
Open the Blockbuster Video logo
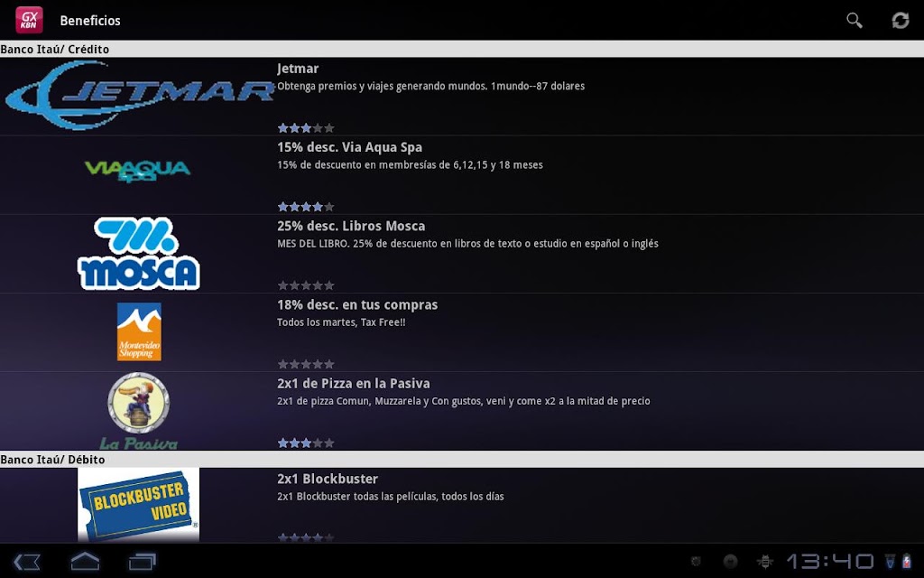coord(138,505)
